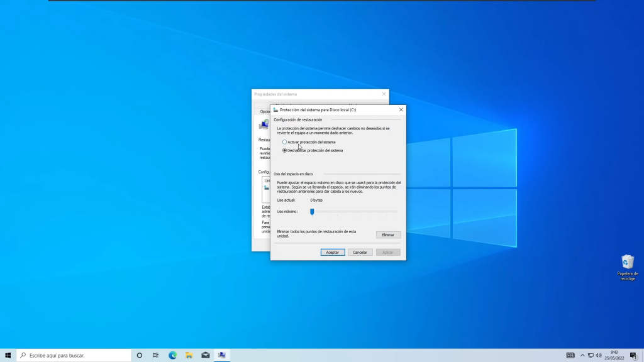644x362 pixels.
Task: Open the volume control in system tray
Action: click(x=598, y=355)
